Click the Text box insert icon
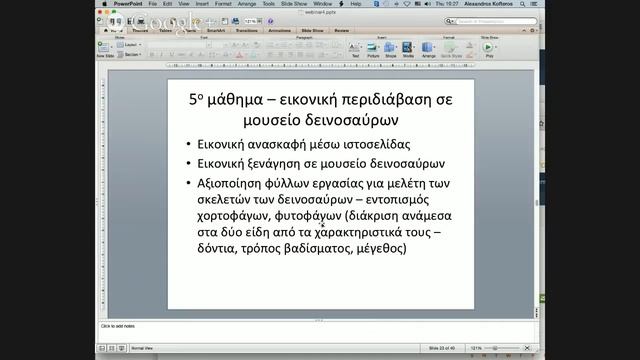The image size is (640, 360). point(354,47)
